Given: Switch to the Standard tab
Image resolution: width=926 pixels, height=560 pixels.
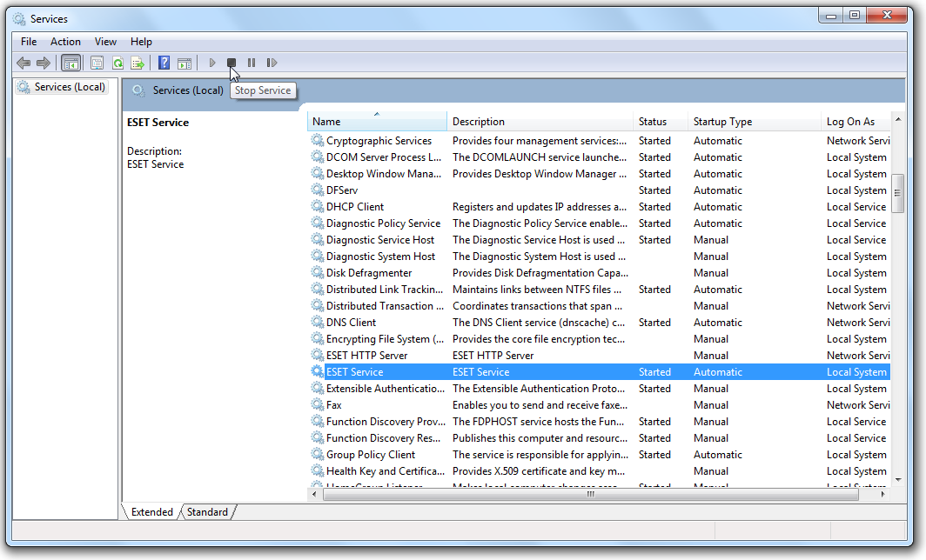Looking at the screenshot, I should coord(207,511).
